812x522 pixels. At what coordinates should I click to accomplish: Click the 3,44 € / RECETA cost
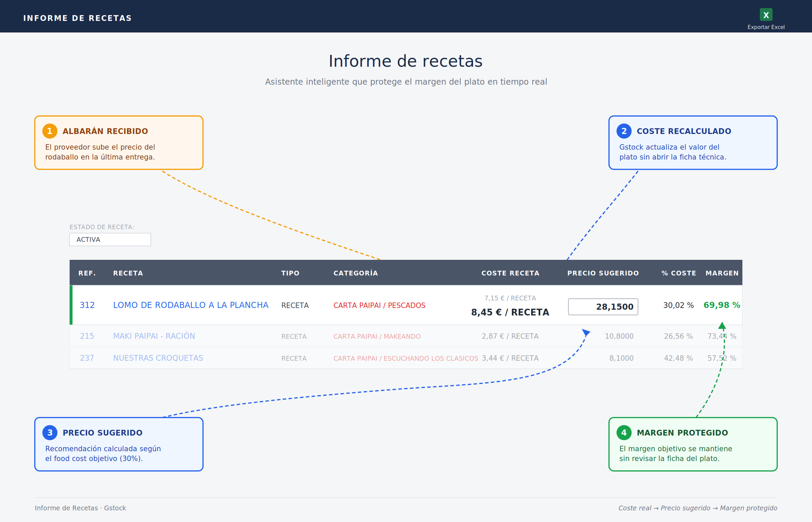pyautogui.click(x=510, y=358)
